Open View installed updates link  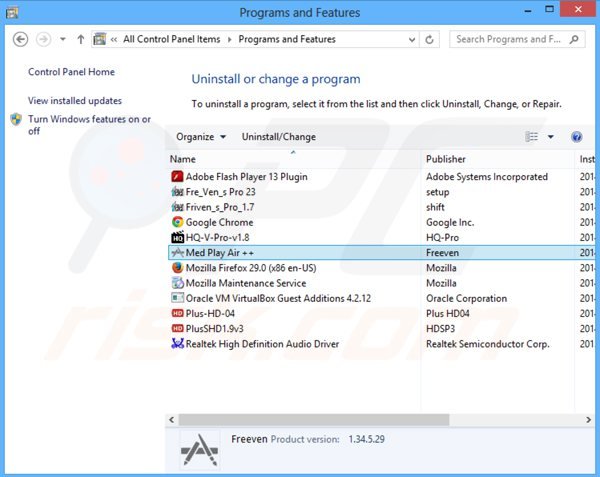pos(75,101)
